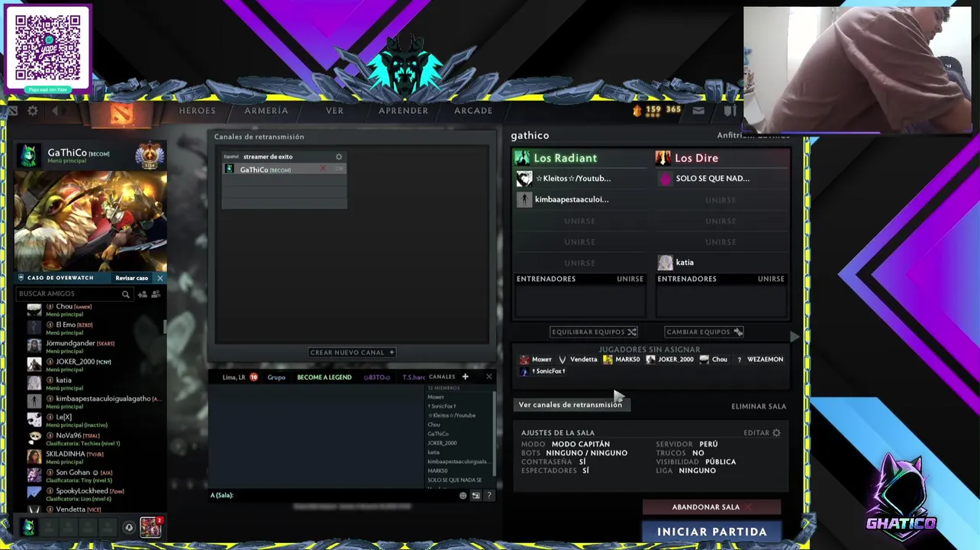The height and width of the screenshot is (550, 980).
Task: Open the Armería menu
Action: click(x=266, y=111)
